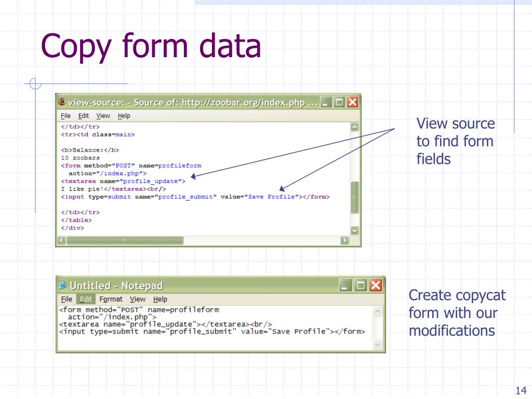Click Notepad textarea profile_update line
This screenshot has width=532, height=399.
point(166,324)
